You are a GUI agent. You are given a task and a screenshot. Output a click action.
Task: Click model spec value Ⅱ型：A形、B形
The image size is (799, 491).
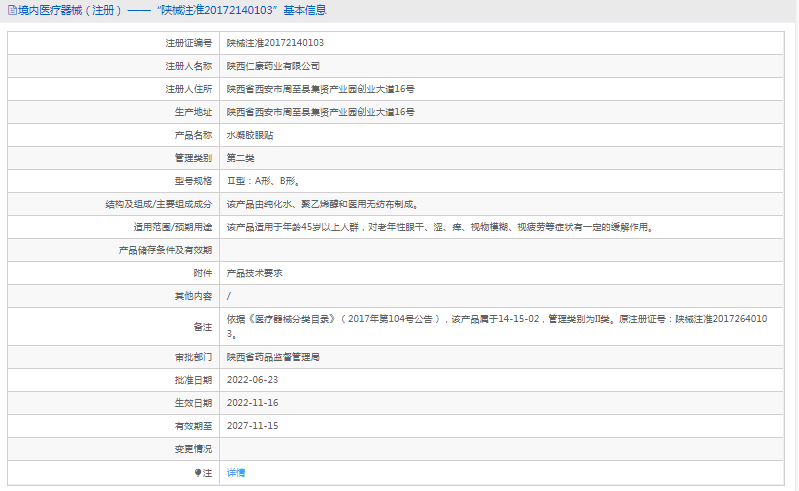pyautogui.click(x=264, y=181)
